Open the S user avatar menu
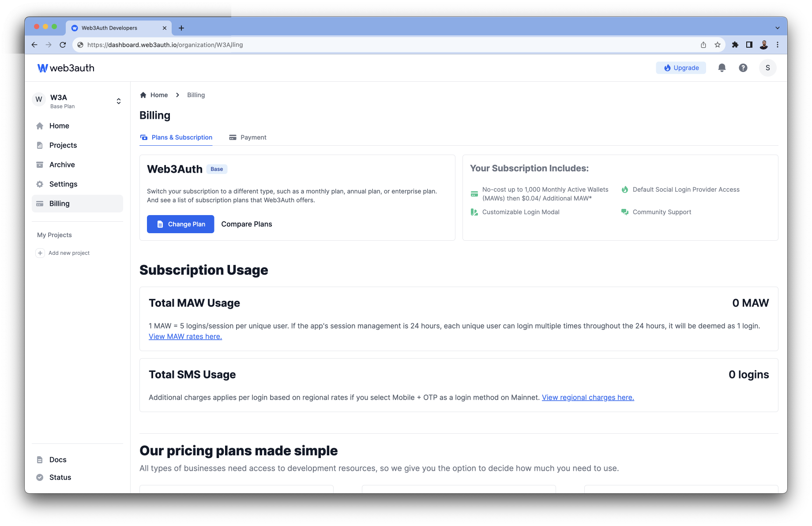Screen dimensions: 812x526 click(768, 68)
